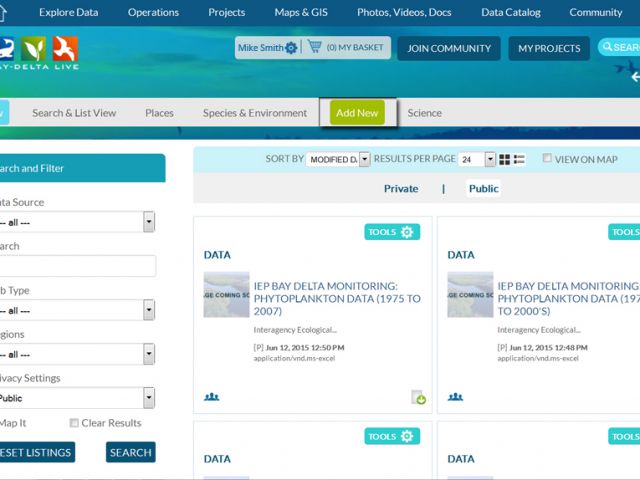Click the Search text input field
Viewport: 640px width, 480px height.
coord(78,266)
